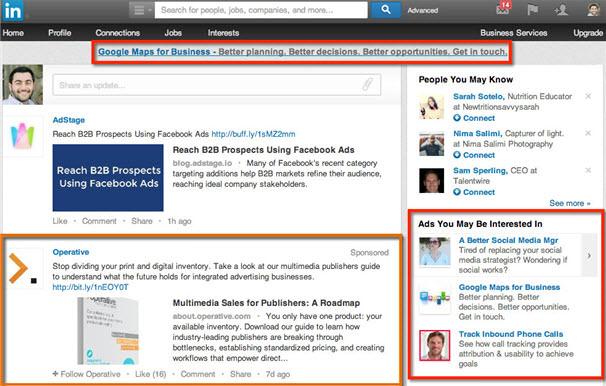Dismiss the Nima Salimi suggestion
The image size is (606, 386).
[x=588, y=133]
